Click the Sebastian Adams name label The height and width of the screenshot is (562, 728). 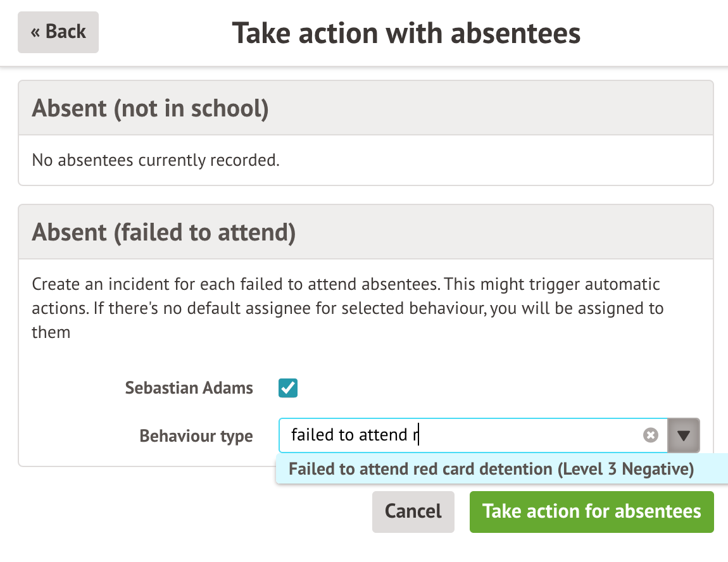pyautogui.click(x=189, y=388)
